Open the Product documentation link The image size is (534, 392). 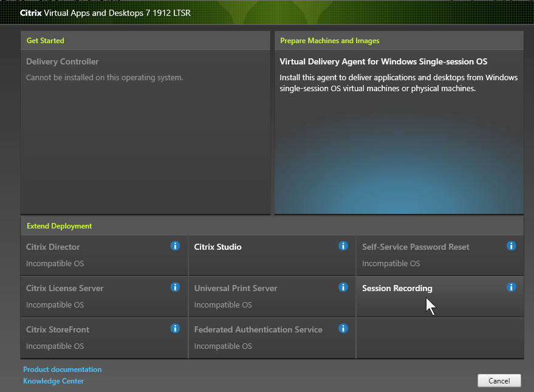(62, 370)
